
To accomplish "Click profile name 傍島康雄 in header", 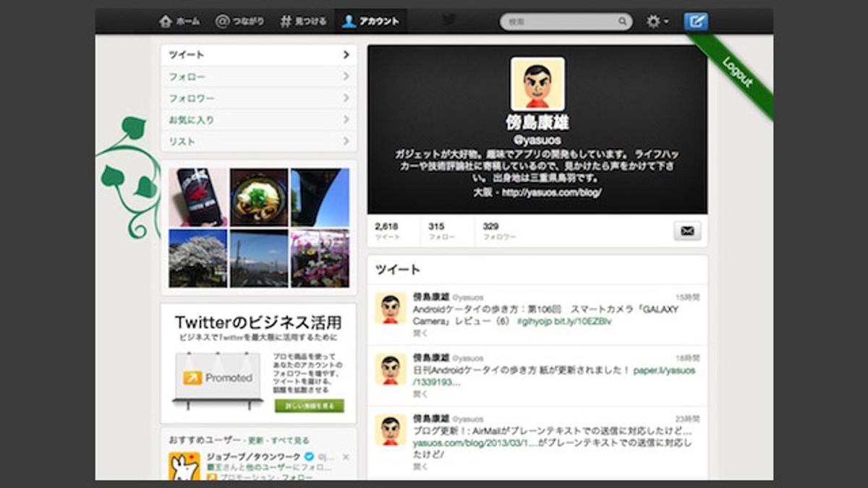I will pyautogui.click(x=537, y=122).
